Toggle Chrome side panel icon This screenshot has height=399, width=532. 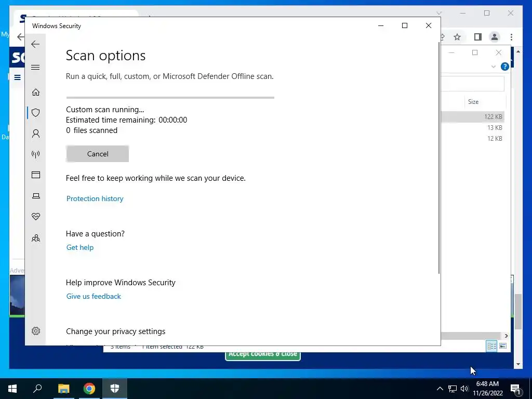pyautogui.click(x=478, y=37)
